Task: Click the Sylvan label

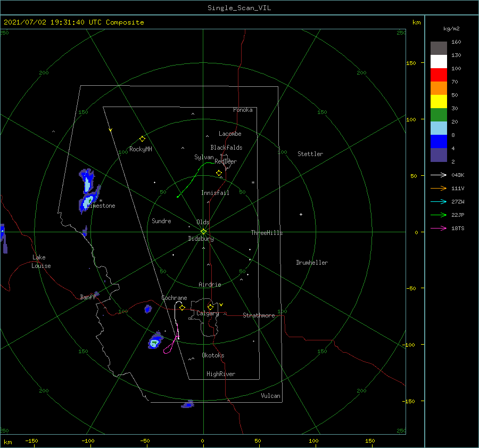Action: [204, 157]
